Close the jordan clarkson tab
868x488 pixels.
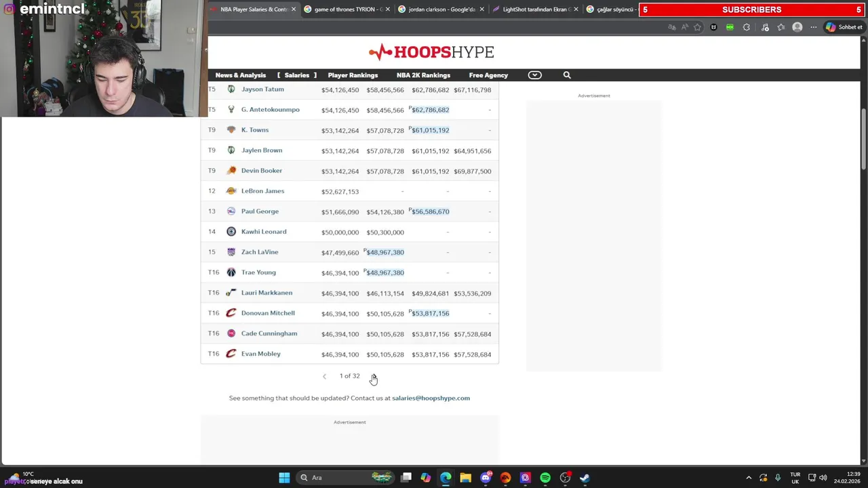point(482,9)
